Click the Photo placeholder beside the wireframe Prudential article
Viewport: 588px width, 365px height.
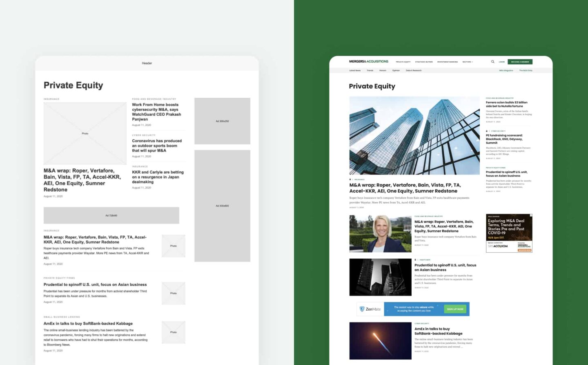(173, 293)
